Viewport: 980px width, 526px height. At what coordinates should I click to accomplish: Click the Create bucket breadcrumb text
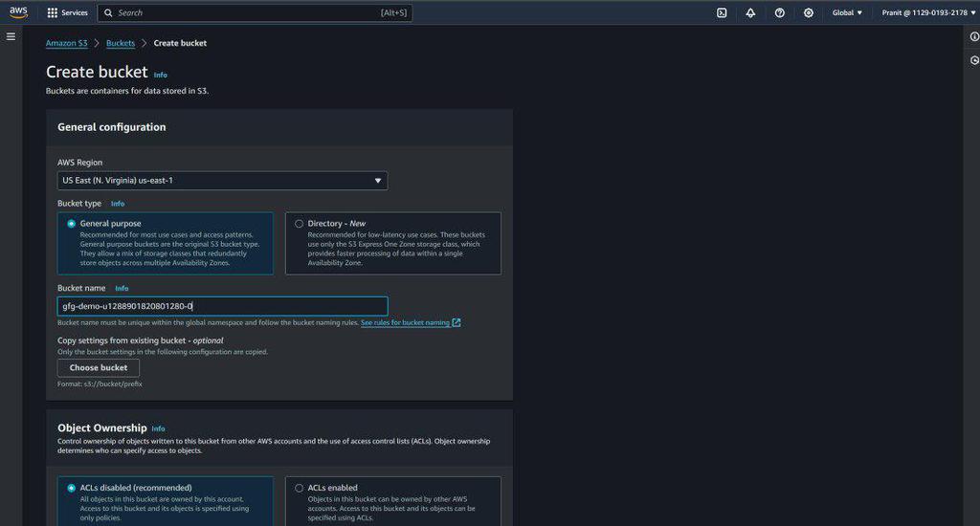coord(180,43)
